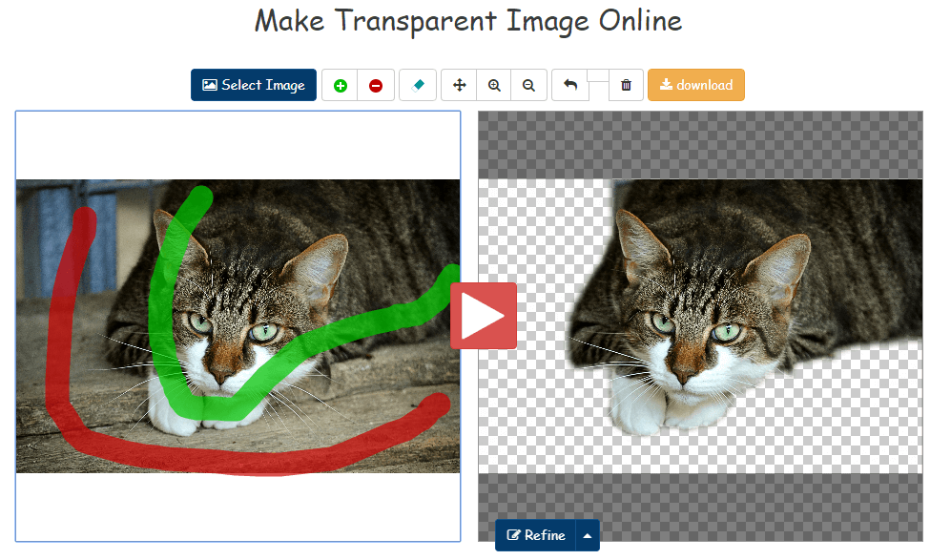The image size is (930, 560).
Task: Undo the last stroke
Action: click(570, 85)
